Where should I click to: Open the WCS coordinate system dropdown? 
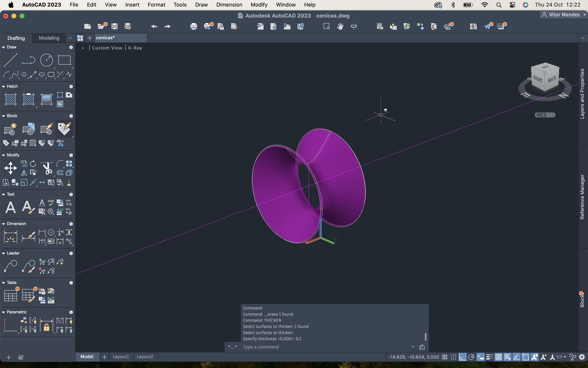click(x=545, y=115)
